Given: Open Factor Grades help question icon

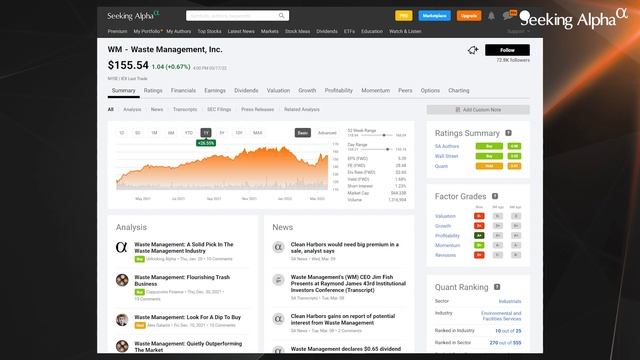Looking at the screenshot, I should click(495, 196).
